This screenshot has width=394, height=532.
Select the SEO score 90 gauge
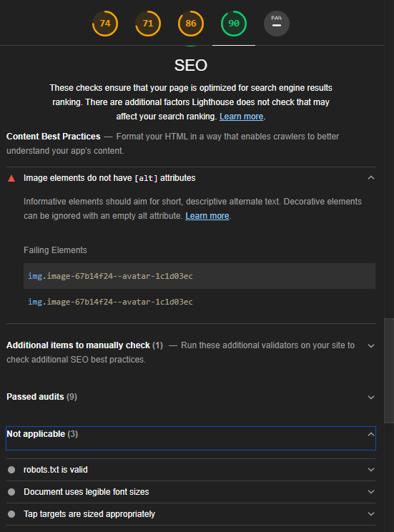click(x=234, y=24)
